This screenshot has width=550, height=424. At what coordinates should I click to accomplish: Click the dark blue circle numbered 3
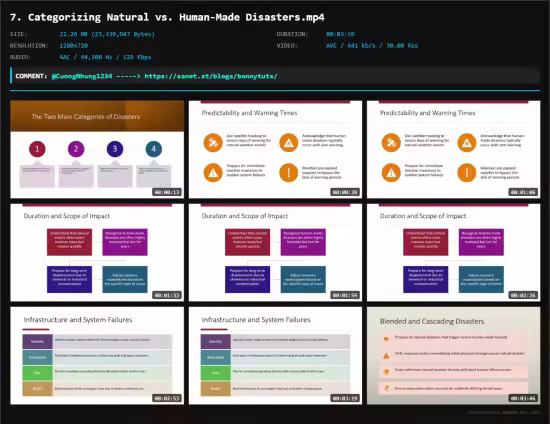115,149
